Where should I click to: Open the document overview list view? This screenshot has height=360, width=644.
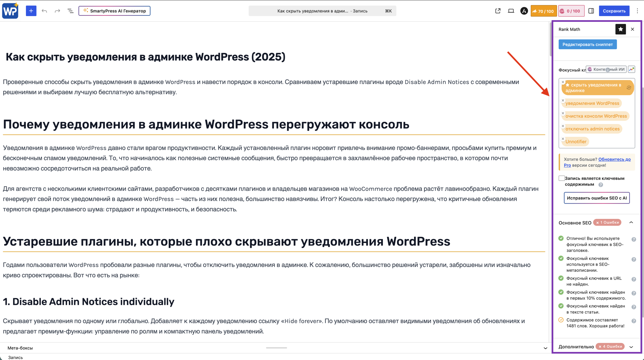[x=70, y=11]
